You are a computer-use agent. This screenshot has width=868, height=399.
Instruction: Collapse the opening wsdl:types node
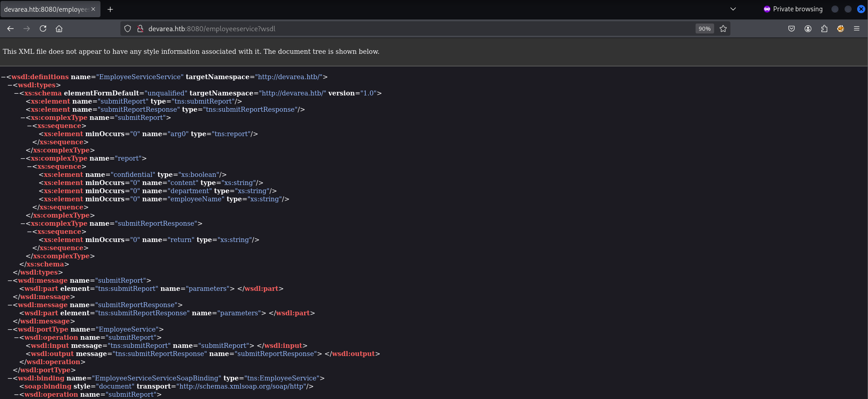click(x=10, y=85)
